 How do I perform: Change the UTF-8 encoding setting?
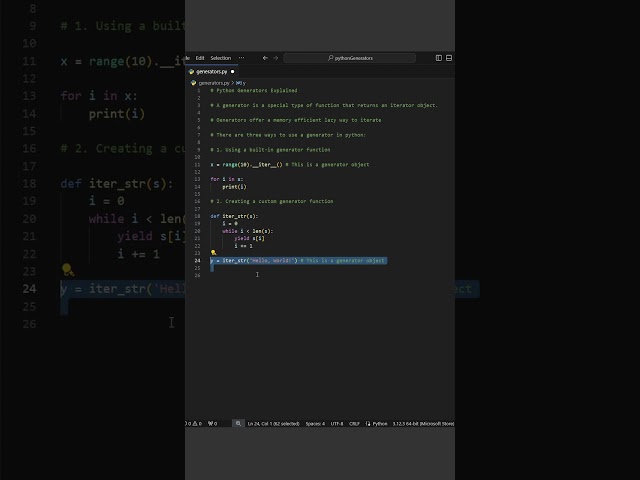click(337, 424)
